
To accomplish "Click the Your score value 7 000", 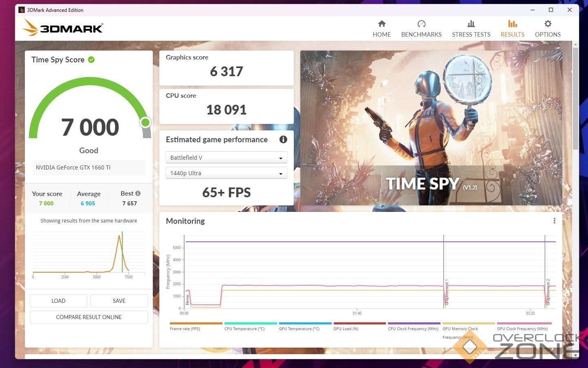I will click(46, 203).
